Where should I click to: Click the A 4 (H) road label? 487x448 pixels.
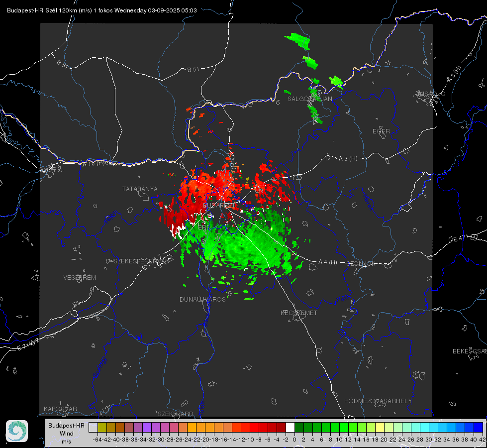[328, 262]
